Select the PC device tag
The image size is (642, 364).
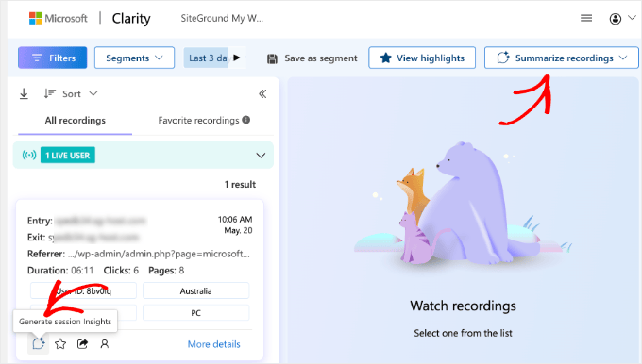[x=195, y=313]
